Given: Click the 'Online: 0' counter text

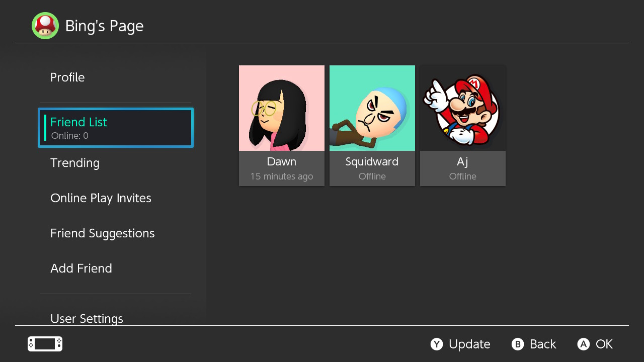Looking at the screenshot, I should pos(69,136).
